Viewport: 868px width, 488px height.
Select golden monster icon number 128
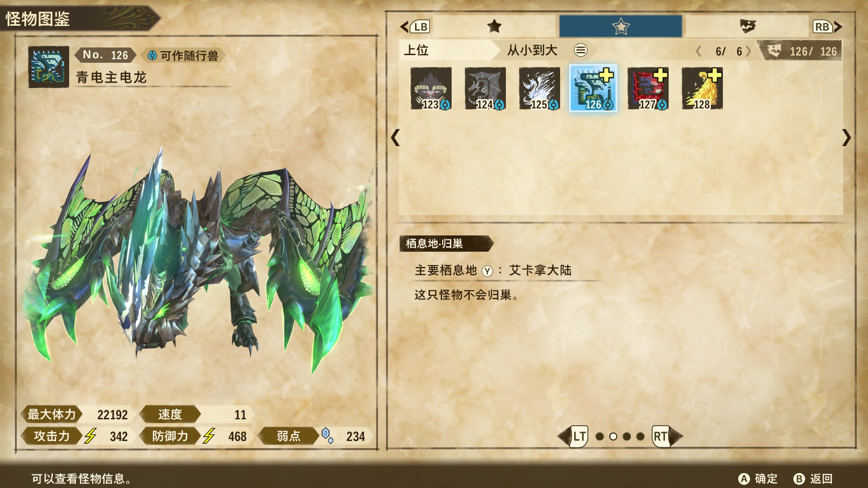pyautogui.click(x=702, y=89)
